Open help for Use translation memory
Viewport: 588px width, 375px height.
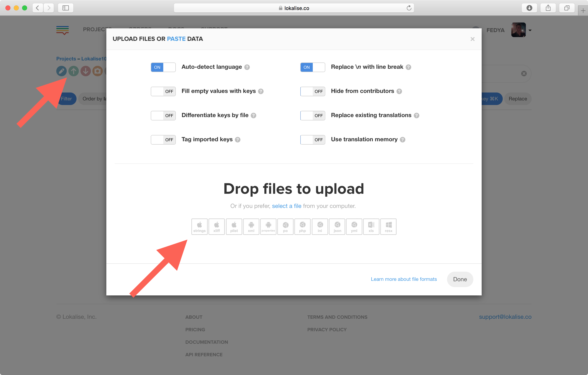pos(403,140)
